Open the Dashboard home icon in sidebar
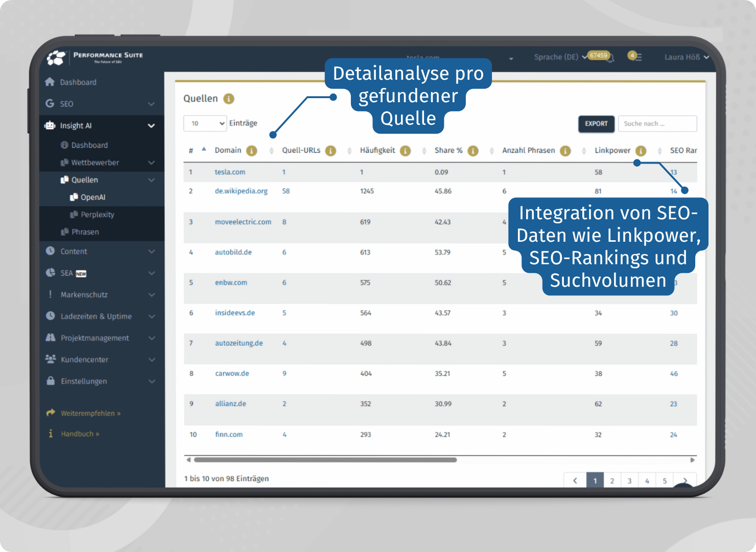This screenshot has width=756, height=552. pos(50,82)
